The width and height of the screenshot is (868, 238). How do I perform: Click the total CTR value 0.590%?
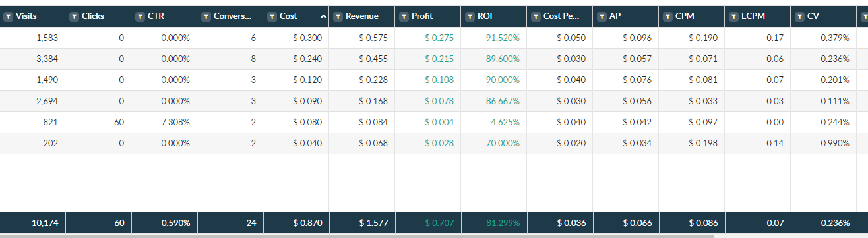point(175,223)
